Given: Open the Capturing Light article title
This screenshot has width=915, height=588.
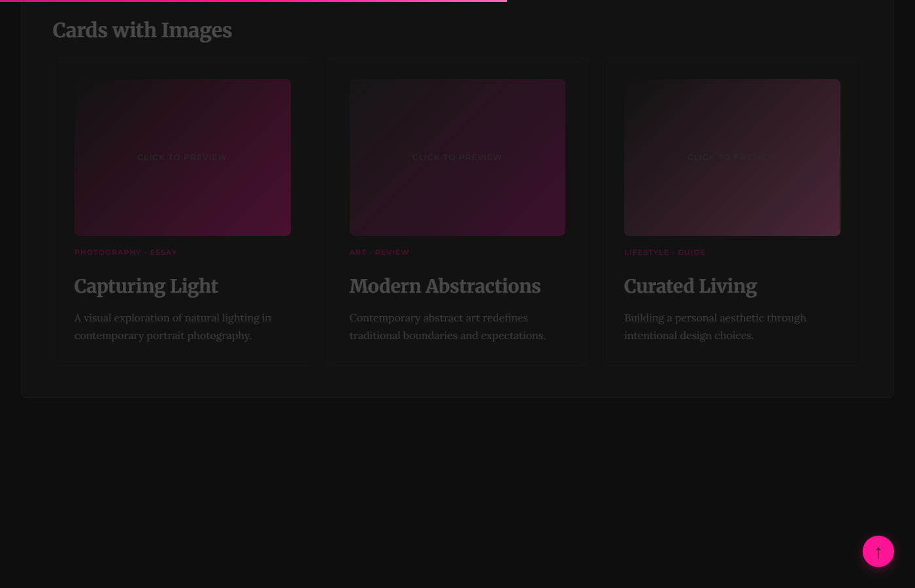Looking at the screenshot, I should tap(146, 286).
